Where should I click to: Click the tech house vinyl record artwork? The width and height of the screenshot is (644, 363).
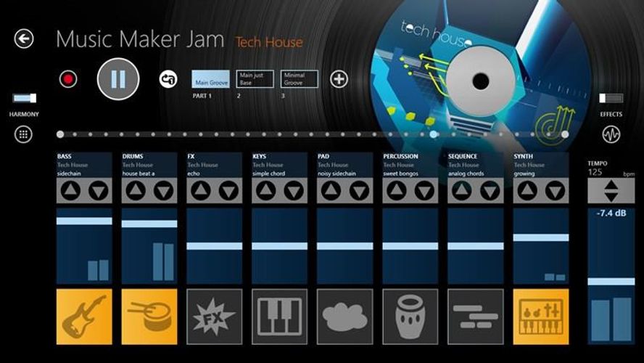[479, 81]
